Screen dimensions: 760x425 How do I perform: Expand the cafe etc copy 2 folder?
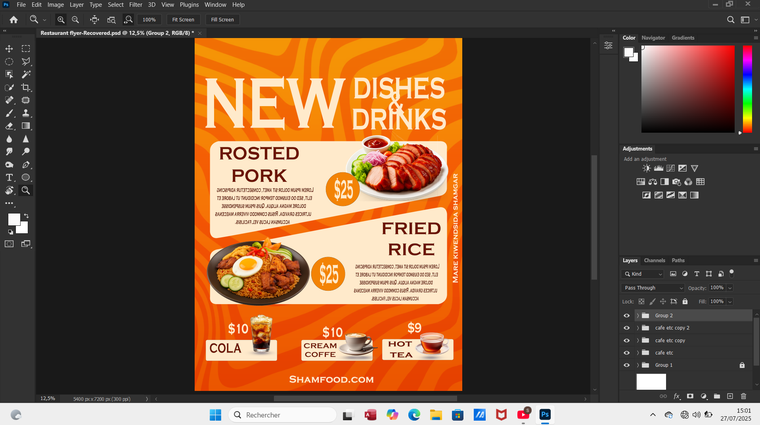[x=637, y=328]
